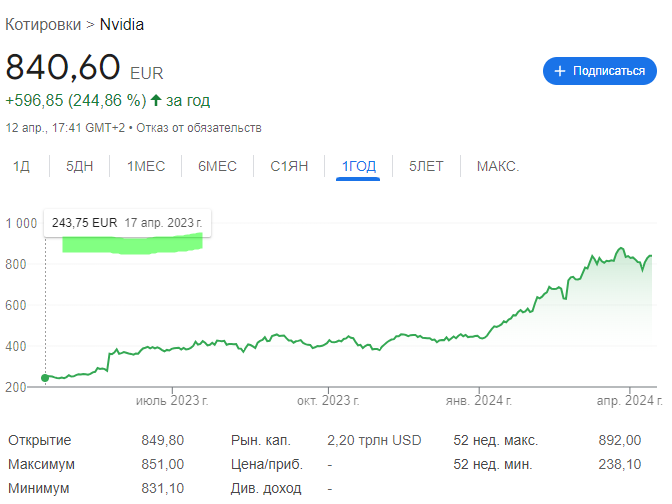This screenshot has width=672, height=504.
Task: Click the Открытие value 849,80
Action: tap(163, 440)
